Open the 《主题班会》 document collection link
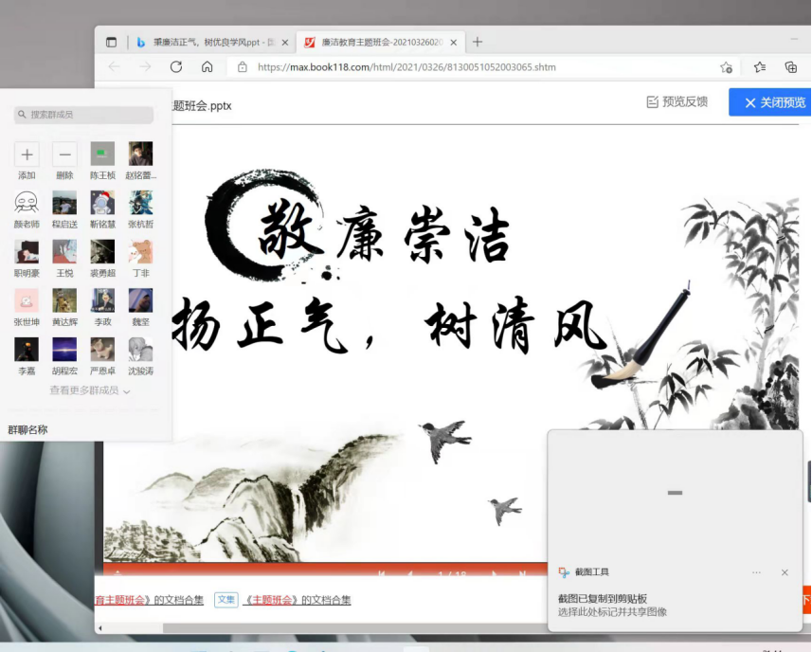Image resolution: width=812 pixels, height=652 pixels. 297,600
